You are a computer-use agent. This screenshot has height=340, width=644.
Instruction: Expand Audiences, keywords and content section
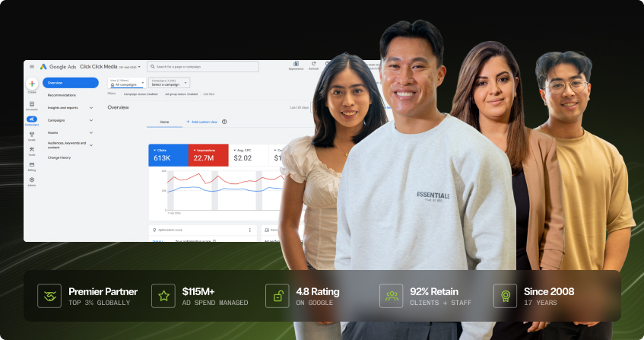click(x=90, y=145)
